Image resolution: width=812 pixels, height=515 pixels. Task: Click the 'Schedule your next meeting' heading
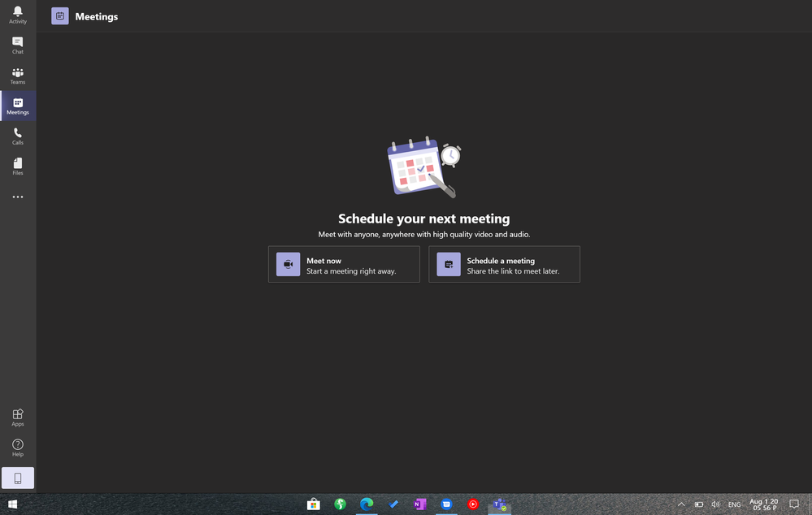424,219
